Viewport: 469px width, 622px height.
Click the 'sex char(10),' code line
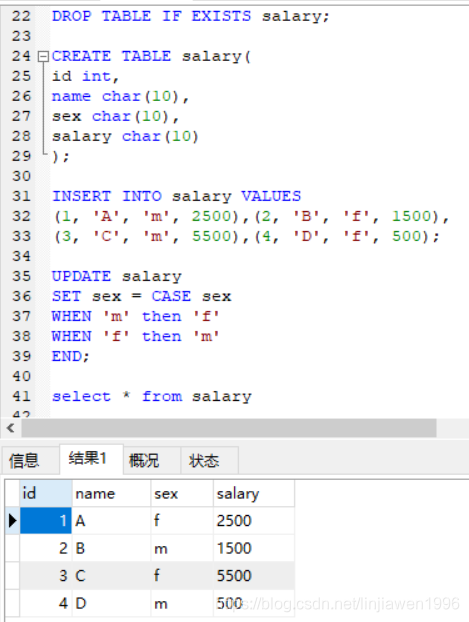click(x=115, y=116)
